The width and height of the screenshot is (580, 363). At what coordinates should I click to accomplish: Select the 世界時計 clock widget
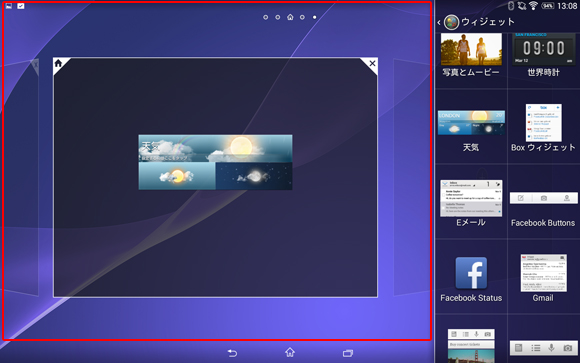(543, 55)
